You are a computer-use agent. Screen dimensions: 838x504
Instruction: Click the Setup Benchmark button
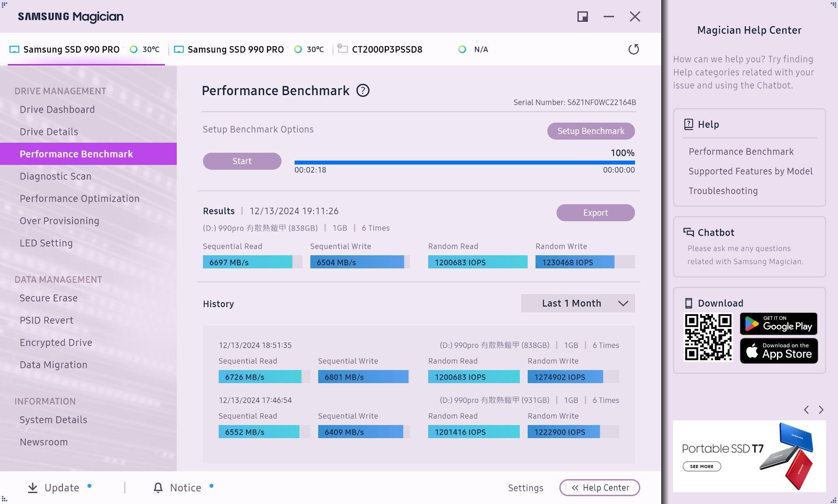coord(591,131)
